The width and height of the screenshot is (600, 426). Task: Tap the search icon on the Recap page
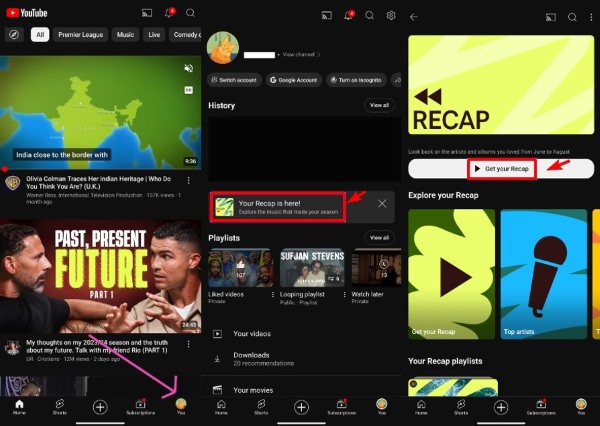(572, 17)
